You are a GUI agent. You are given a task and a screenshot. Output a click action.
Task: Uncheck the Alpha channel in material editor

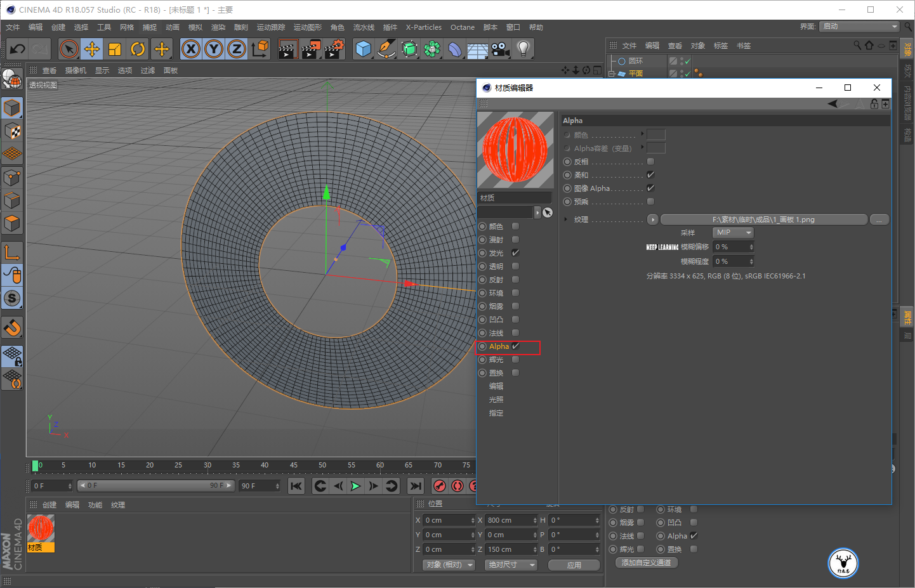pyautogui.click(x=515, y=346)
